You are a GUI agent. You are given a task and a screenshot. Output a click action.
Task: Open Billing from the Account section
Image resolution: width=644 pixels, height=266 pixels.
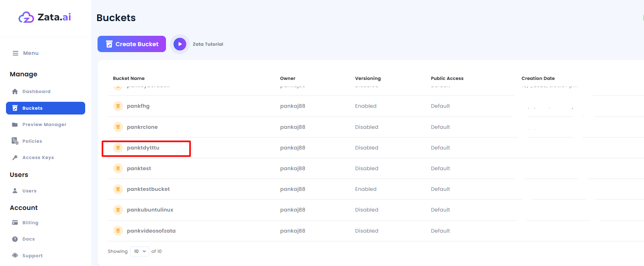pyautogui.click(x=30, y=223)
